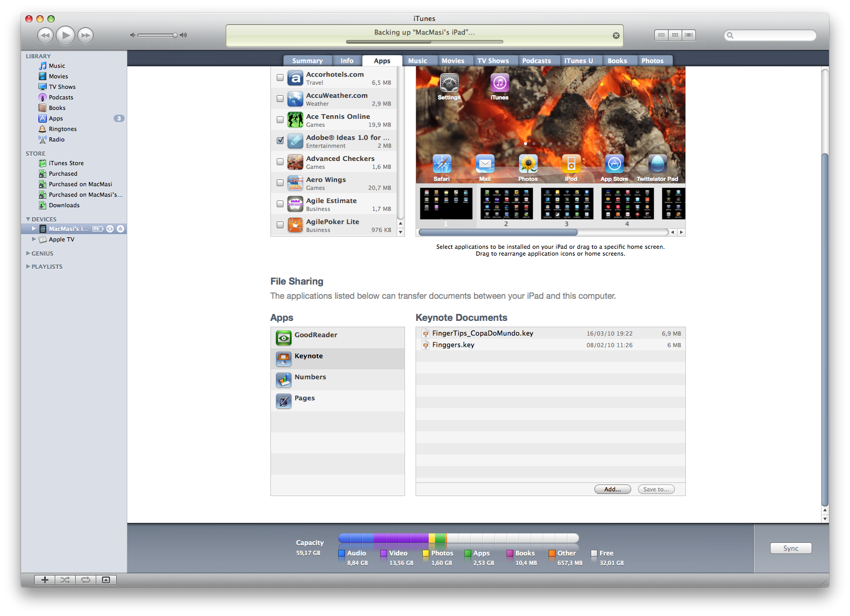850x616 pixels.
Task: Open the Movies library
Action: (58, 76)
